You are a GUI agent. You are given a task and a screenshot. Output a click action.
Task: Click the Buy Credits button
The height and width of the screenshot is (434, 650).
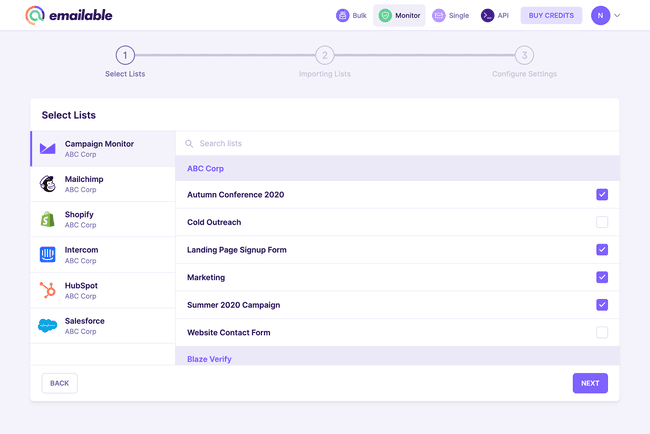tap(551, 15)
